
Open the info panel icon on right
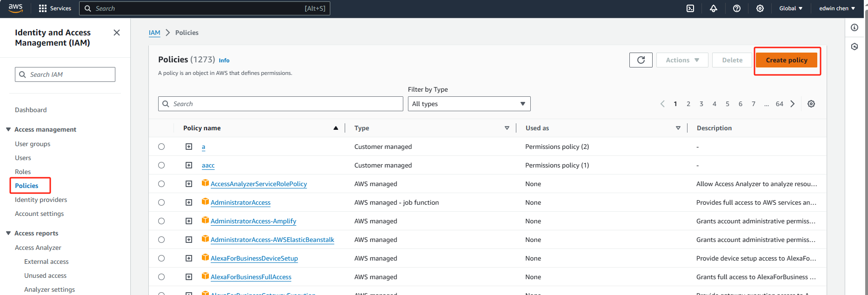[x=855, y=27]
